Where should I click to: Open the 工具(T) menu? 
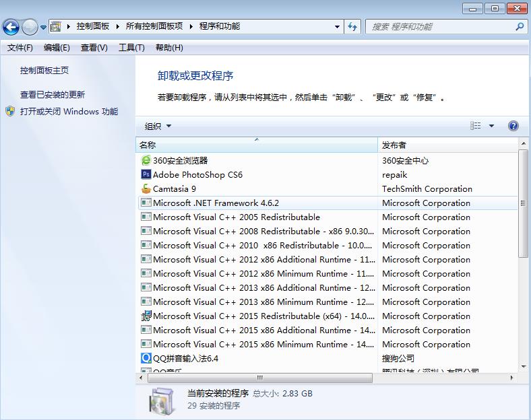131,48
